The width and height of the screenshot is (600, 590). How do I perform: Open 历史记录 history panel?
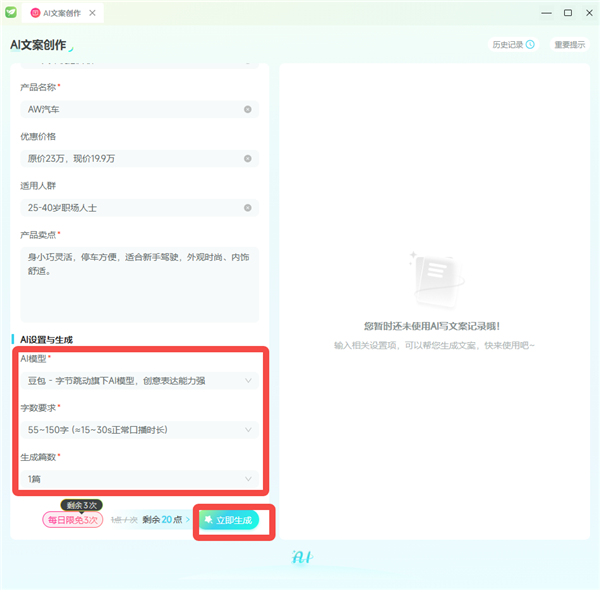(512, 45)
